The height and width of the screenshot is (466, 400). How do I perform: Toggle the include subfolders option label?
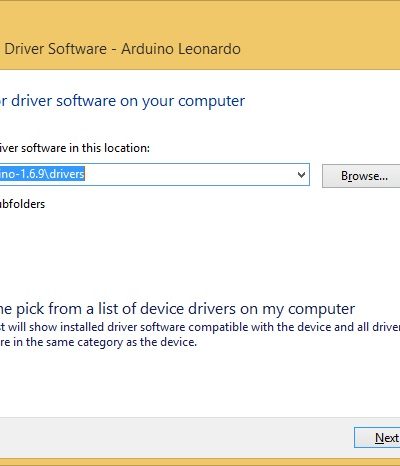pyautogui.click(x=22, y=204)
